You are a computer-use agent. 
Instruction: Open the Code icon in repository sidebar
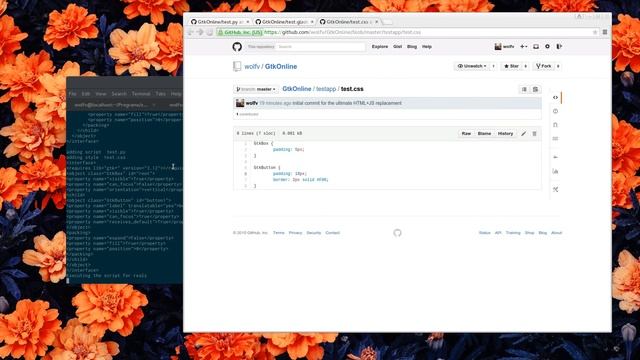point(555,98)
